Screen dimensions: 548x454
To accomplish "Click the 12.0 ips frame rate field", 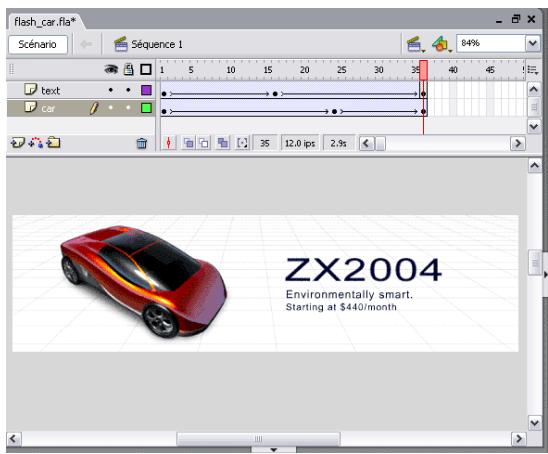I will pos(300,143).
